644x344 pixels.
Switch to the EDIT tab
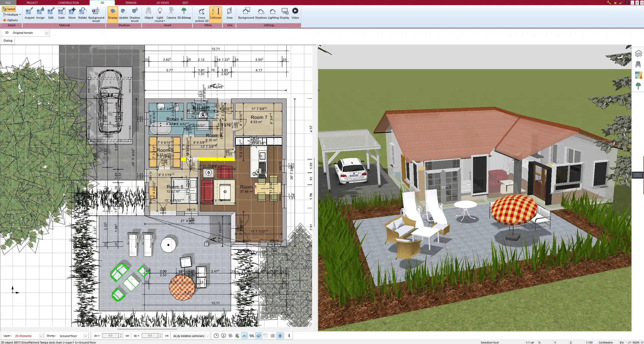185,3
